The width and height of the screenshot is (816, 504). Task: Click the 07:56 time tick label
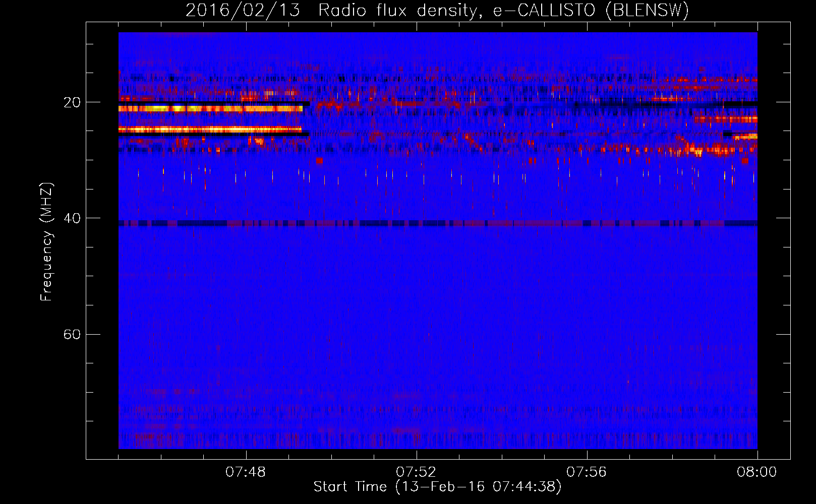(x=587, y=472)
